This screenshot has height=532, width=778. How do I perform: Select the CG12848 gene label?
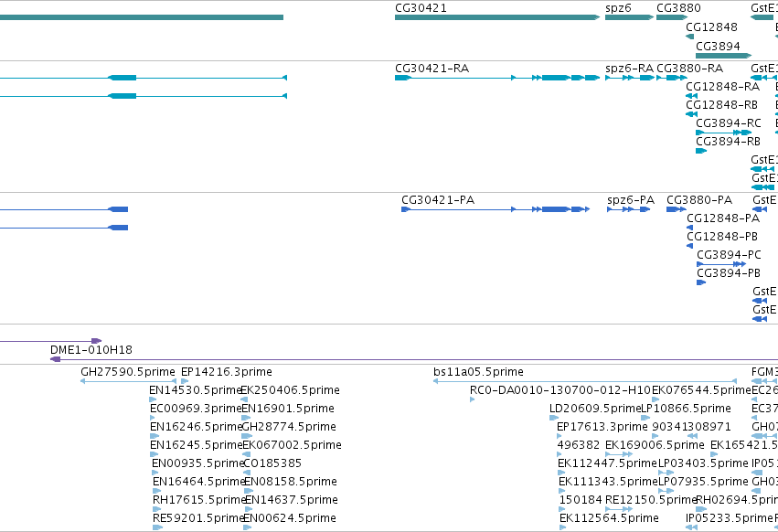pos(711,27)
